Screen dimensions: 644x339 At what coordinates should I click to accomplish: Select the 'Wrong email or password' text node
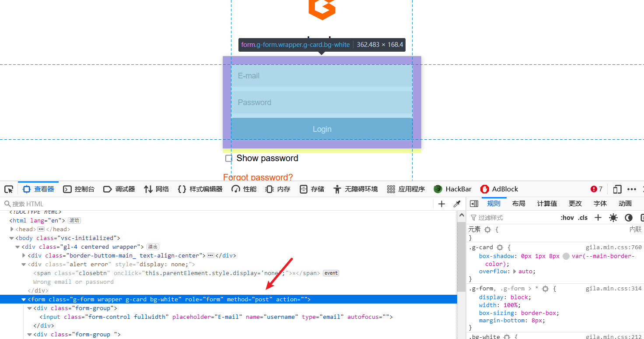tap(73, 282)
